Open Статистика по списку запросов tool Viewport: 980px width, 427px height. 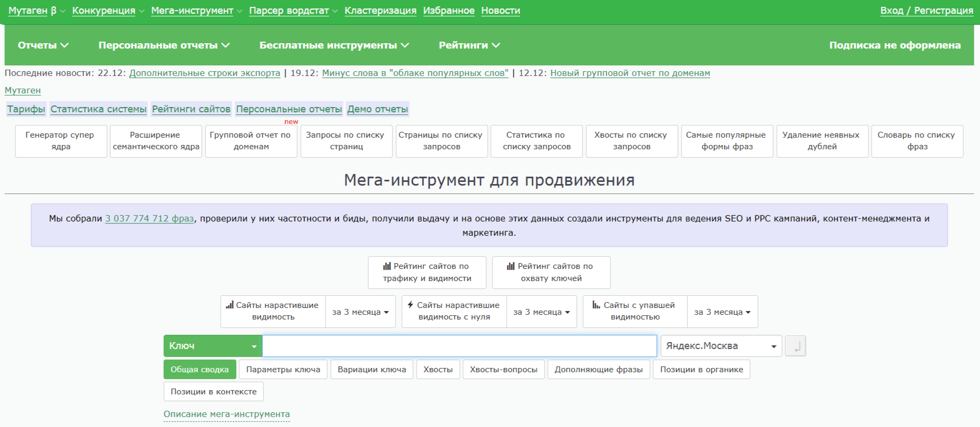(537, 141)
